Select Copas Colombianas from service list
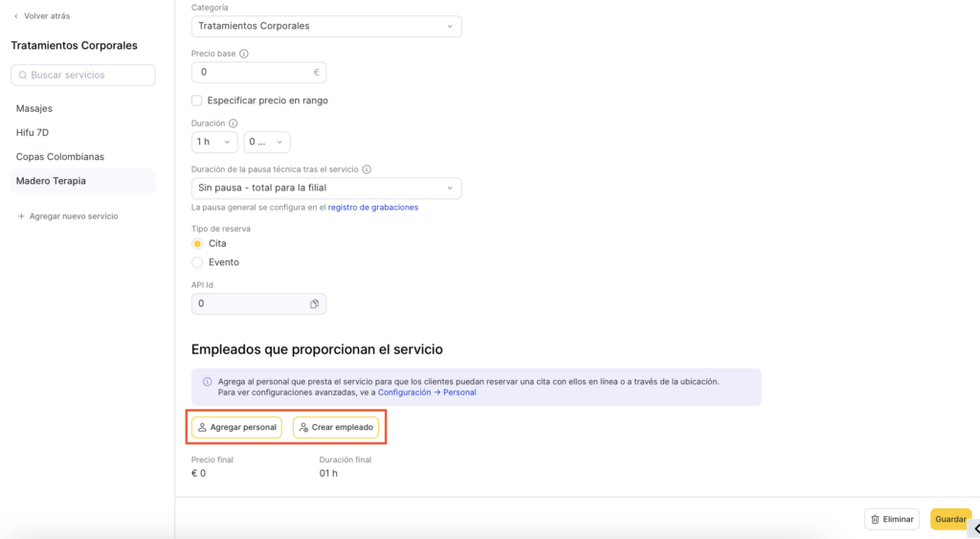980x539 pixels. coord(60,156)
